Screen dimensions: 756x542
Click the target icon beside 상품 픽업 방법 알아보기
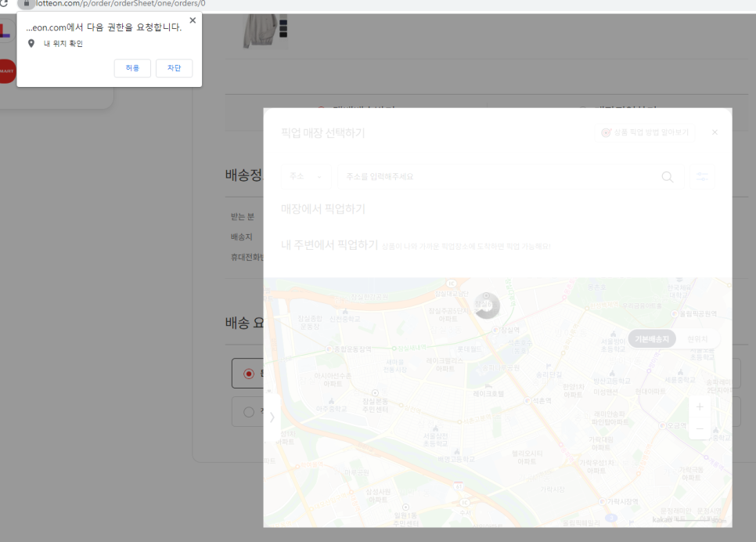coord(606,132)
